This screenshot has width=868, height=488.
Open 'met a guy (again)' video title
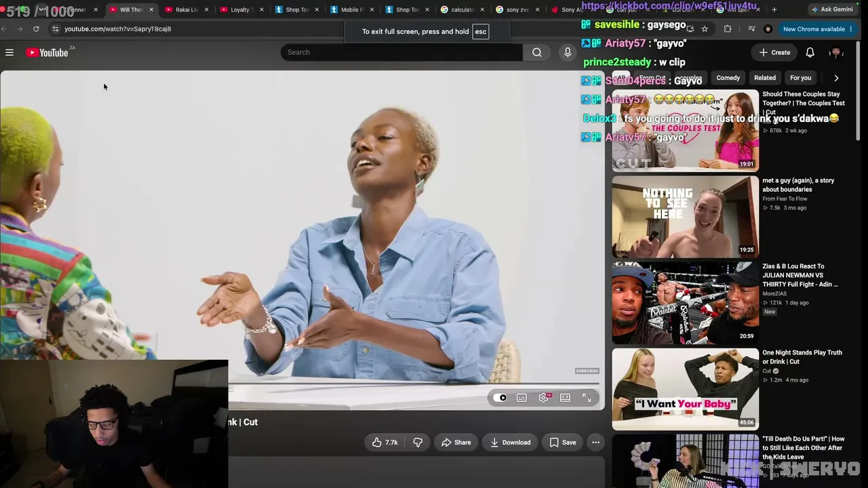click(x=798, y=185)
